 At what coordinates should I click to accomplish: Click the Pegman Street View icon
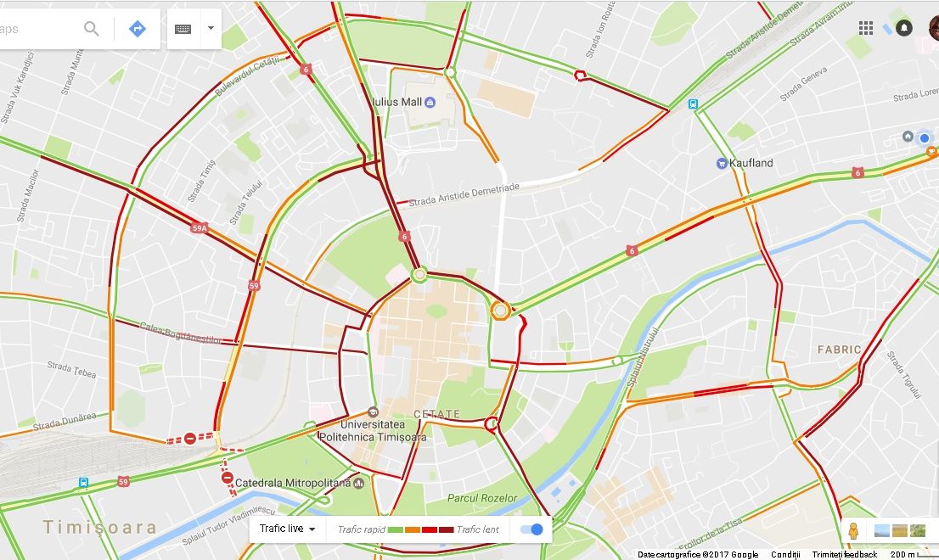point(853,530)
